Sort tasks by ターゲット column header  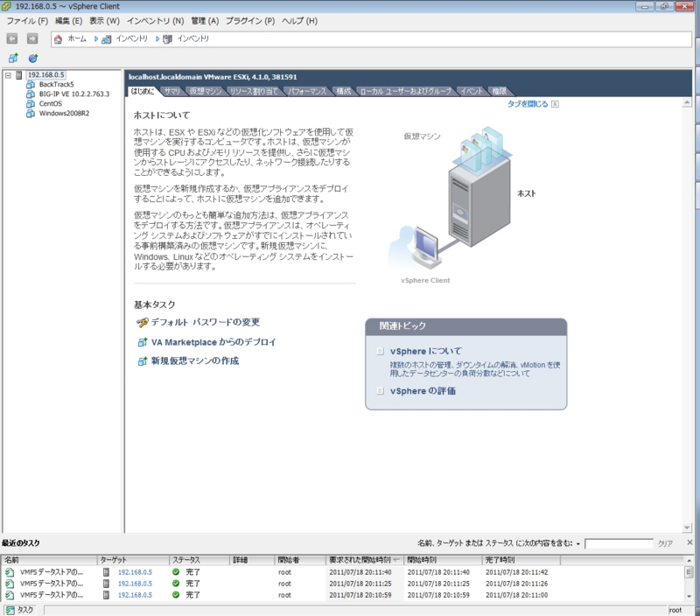tap(134, 560)
